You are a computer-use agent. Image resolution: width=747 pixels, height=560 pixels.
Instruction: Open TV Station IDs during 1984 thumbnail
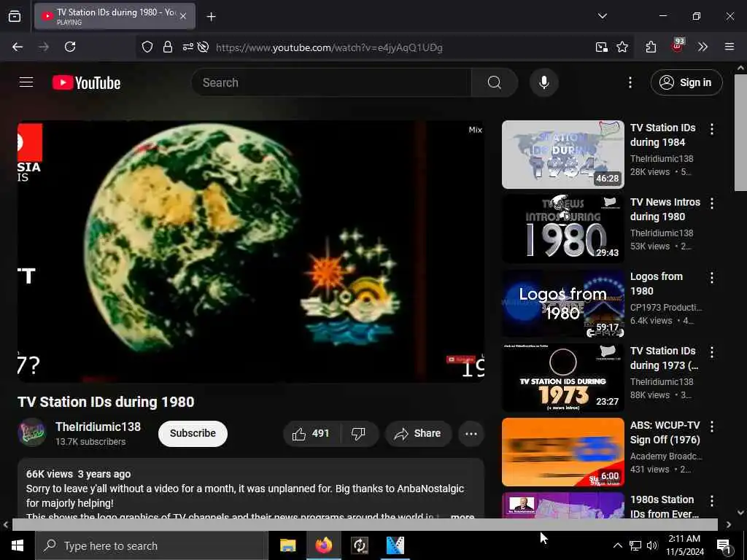pos(562,155)
